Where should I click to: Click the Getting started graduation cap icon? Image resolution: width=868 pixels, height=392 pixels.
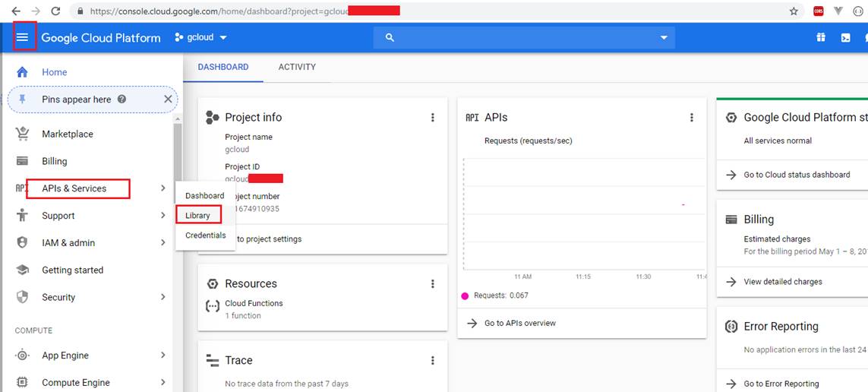[22, 270]
